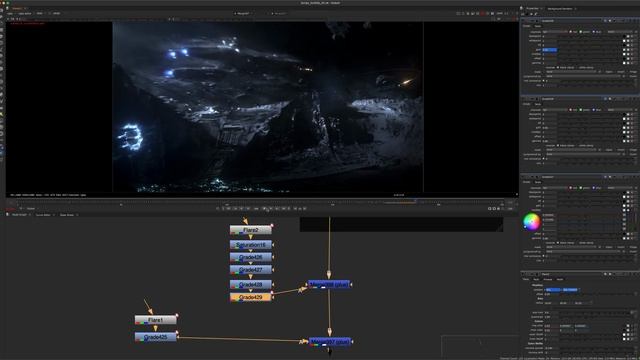The width and height of the screenshot is (640, 360).
Task: Click the viewer timeline frame bar
Action: (261, 203)
